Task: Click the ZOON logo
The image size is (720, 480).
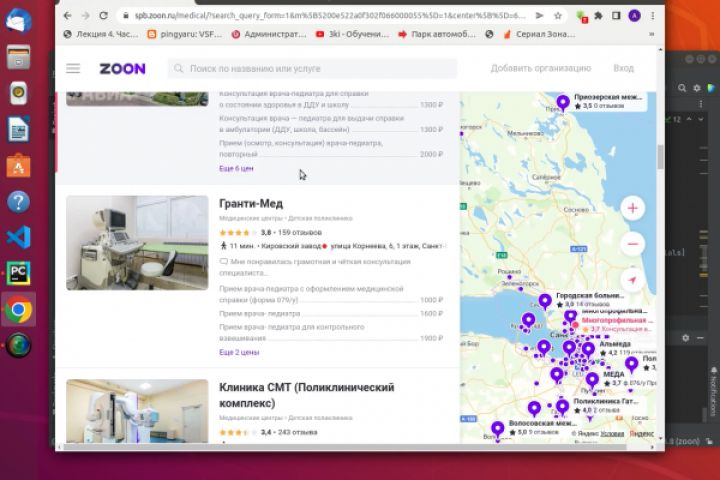Action: [x=123, y=68]
